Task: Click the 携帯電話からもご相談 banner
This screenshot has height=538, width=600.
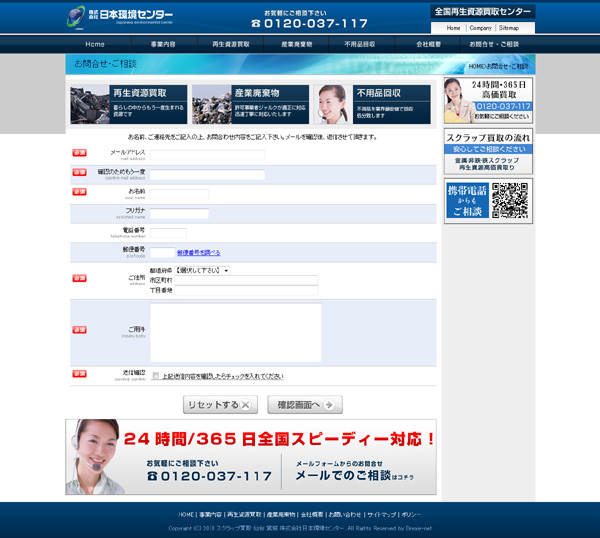Action: pyautogui.click(x=467, y=201)
